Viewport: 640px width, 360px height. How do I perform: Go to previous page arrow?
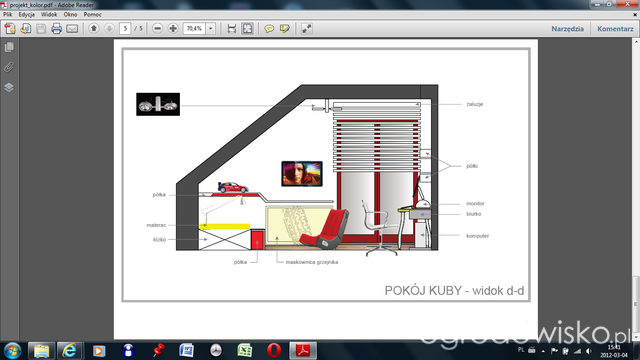coord(94,29)
